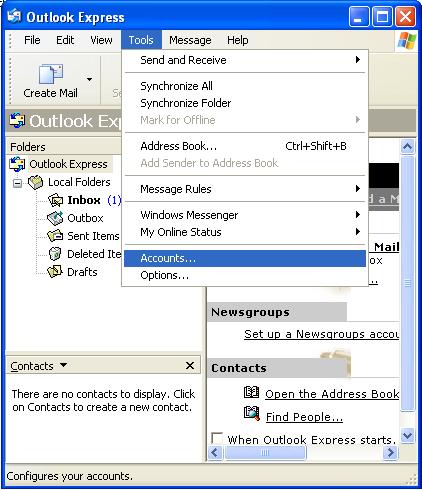Screen dimensions: 422x490
Task: Choose Accounts... from the Tools menu
Action: (x=245, y=258)
